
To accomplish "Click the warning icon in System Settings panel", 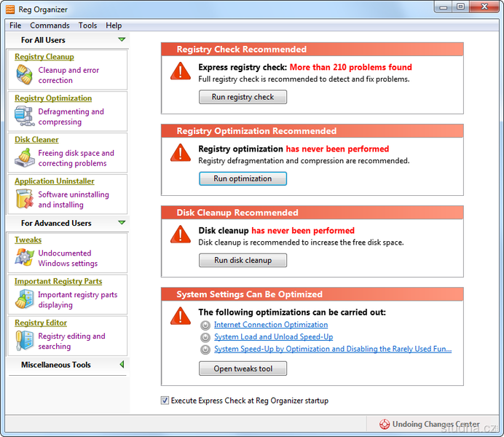I will [181, 316].
